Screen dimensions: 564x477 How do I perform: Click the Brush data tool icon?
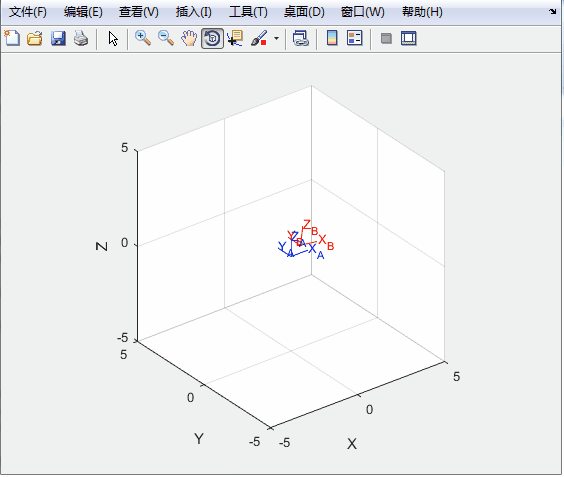coord(259,38)
